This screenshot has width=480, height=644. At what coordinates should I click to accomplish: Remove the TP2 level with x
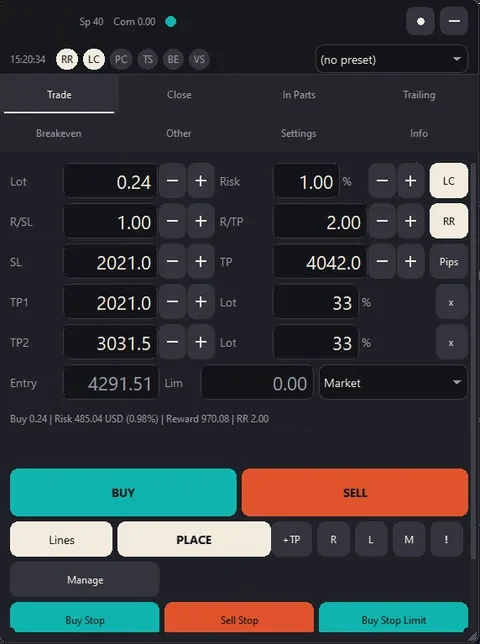[x=452, y=343]
